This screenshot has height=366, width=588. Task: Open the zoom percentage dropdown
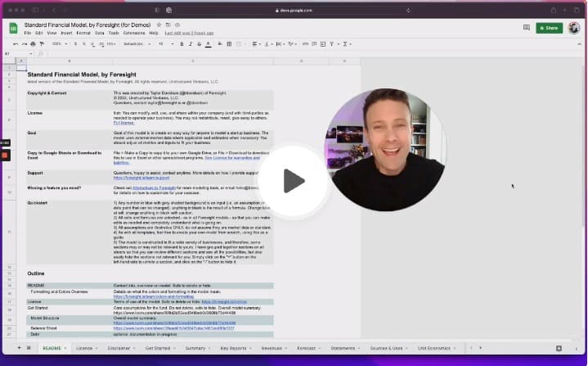(x=56, y=43)
